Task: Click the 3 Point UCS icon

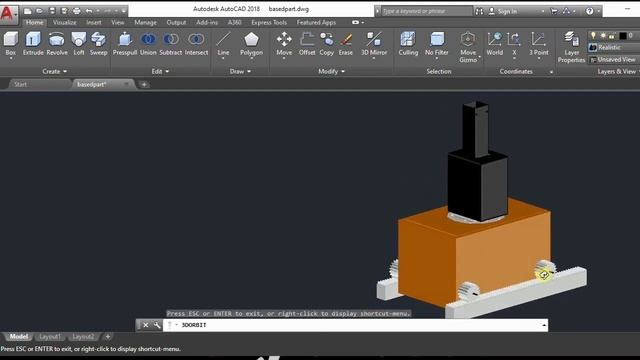Action: click(x=539, y=44)
